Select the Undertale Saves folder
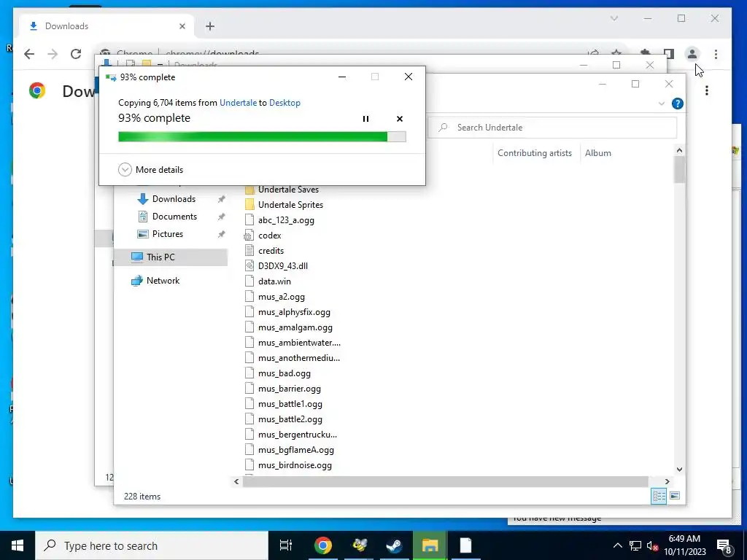This screenshot has height=560, width=747. click(x=288, y=190)
